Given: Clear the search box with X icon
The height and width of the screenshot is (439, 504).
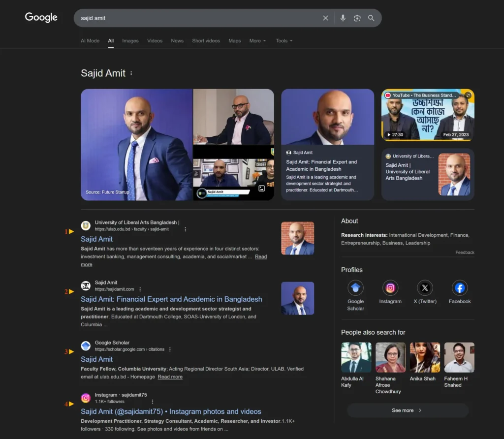Looking at the screenshot, I should pyautogui.click(x=325, y=18).
